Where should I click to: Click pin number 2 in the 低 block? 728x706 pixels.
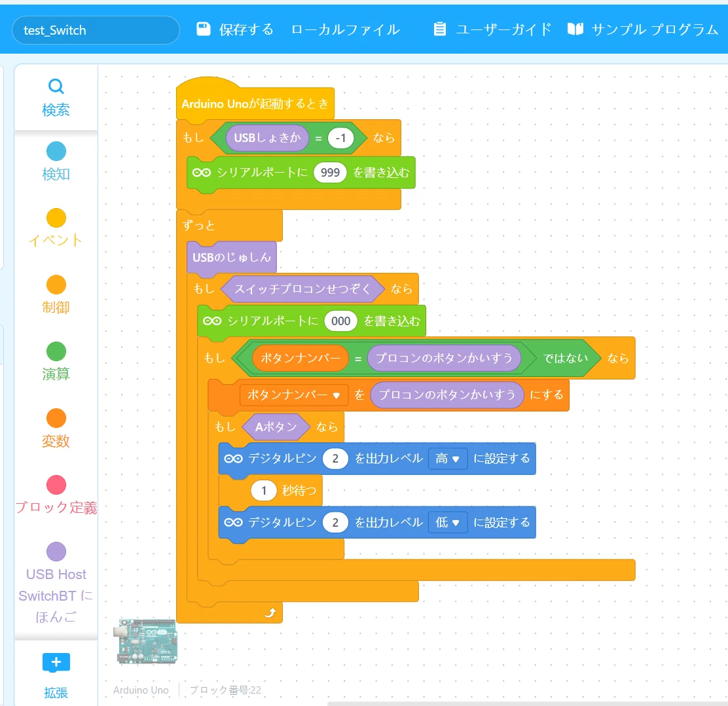(x=335, y=523)
